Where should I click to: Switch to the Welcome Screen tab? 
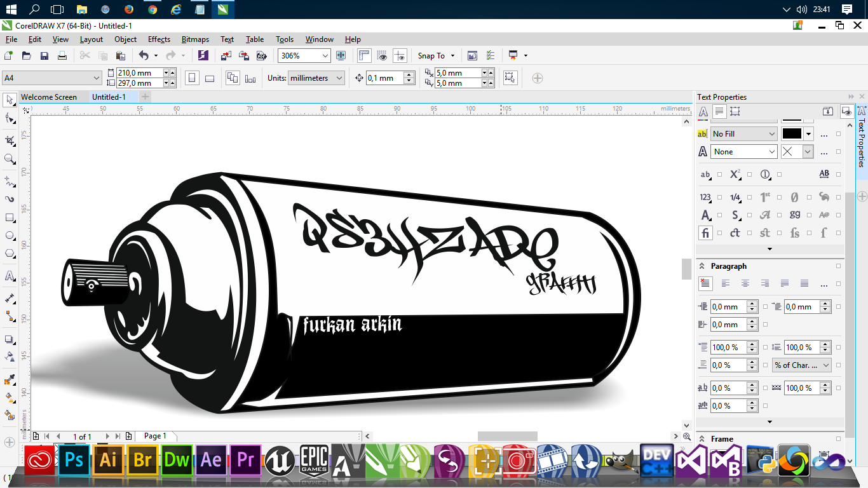tap(49, 97)
